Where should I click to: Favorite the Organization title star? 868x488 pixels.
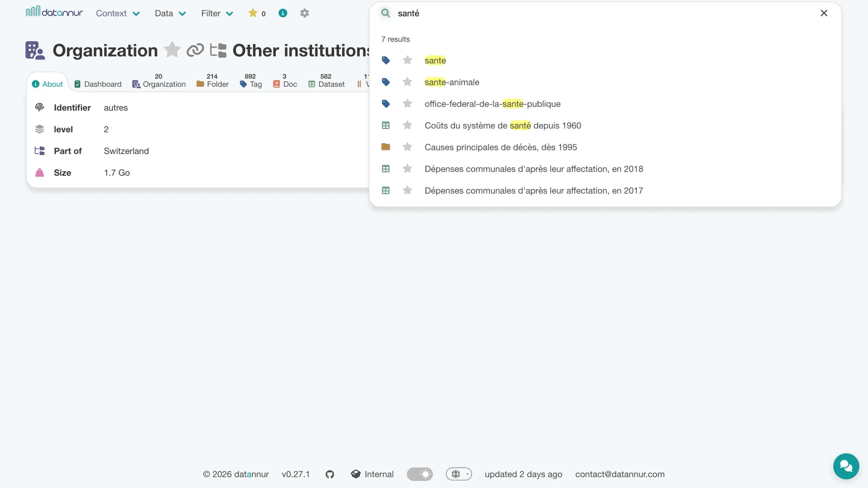click(x=172, y=50)
